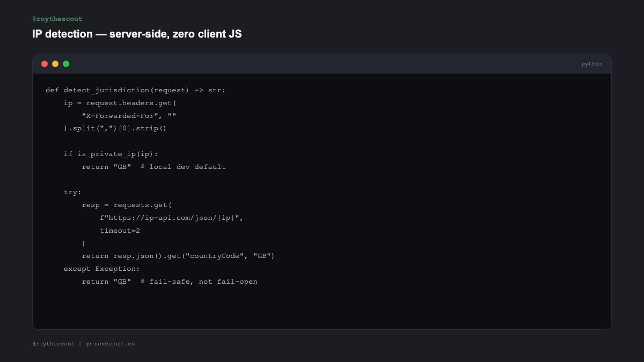
Task: Click the yellow minimize dot in code window
Action: pos(55,64)
